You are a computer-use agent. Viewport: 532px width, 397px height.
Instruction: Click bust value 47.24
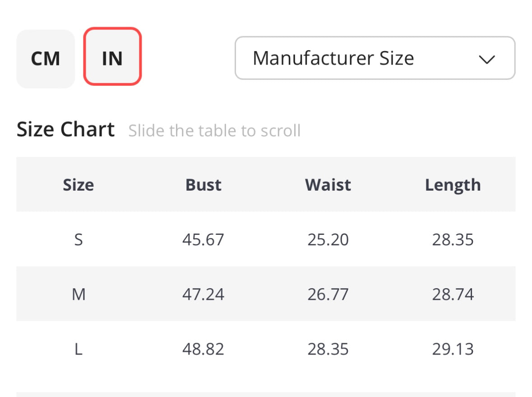point(203,294)
